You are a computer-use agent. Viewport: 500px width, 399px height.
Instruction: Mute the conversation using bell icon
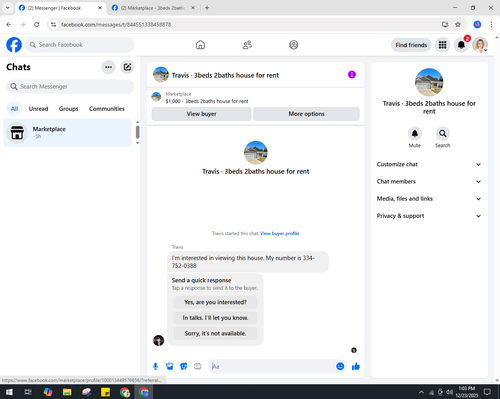[x=415, y=133]
